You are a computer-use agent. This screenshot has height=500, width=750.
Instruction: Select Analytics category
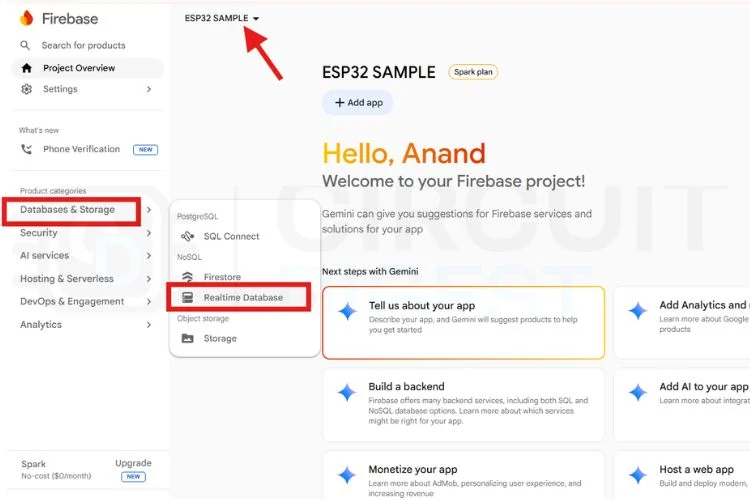[41, 324]
